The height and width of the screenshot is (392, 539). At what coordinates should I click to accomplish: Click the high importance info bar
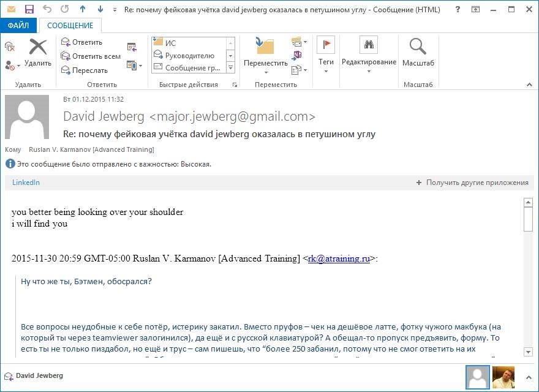coord(108,164)
